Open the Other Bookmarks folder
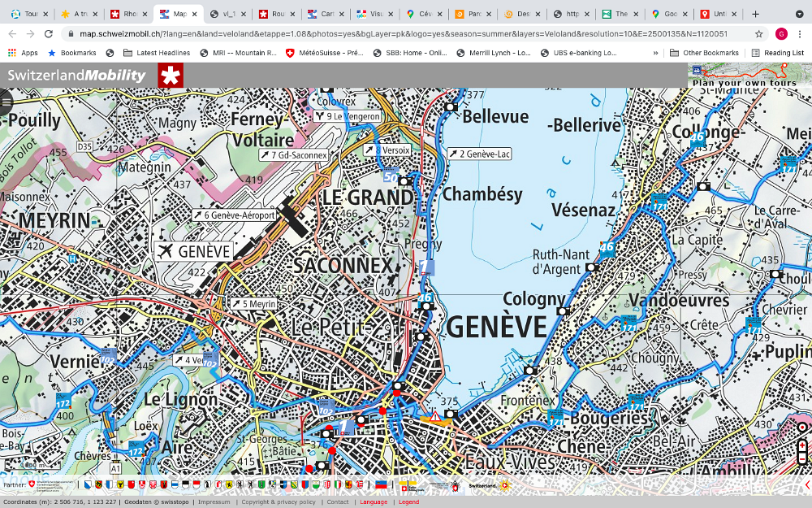Viewport: 812px width, 508px height. pos(704,53)
